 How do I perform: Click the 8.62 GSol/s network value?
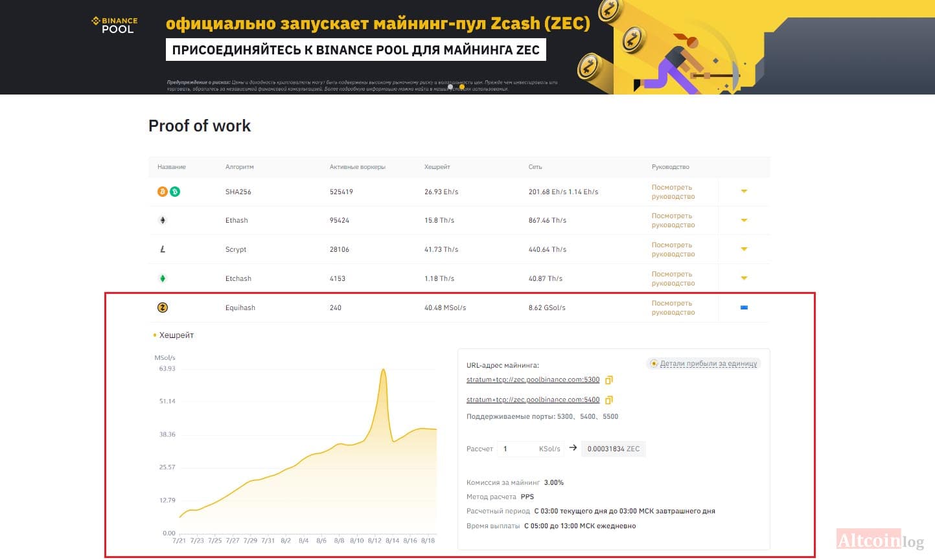[547, 308]
